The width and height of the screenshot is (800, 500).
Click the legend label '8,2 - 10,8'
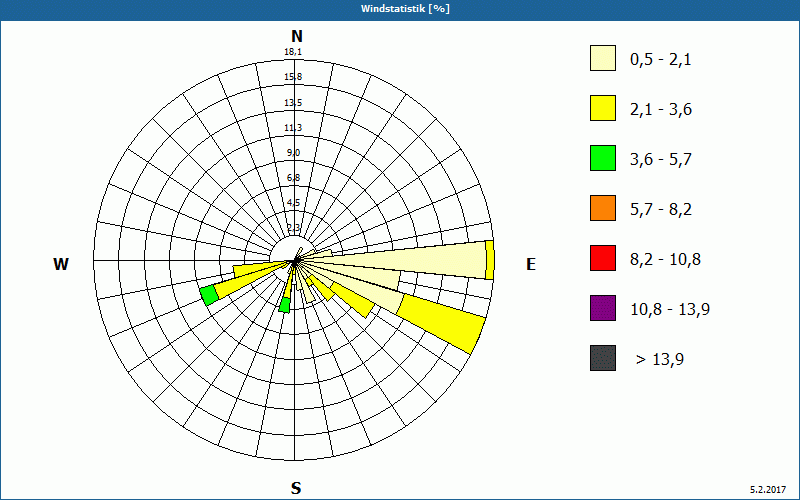(665, 260)
